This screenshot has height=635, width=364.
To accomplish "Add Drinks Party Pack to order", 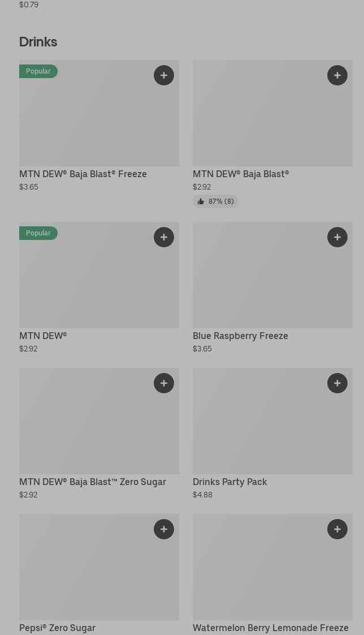I will coord(337,383).
